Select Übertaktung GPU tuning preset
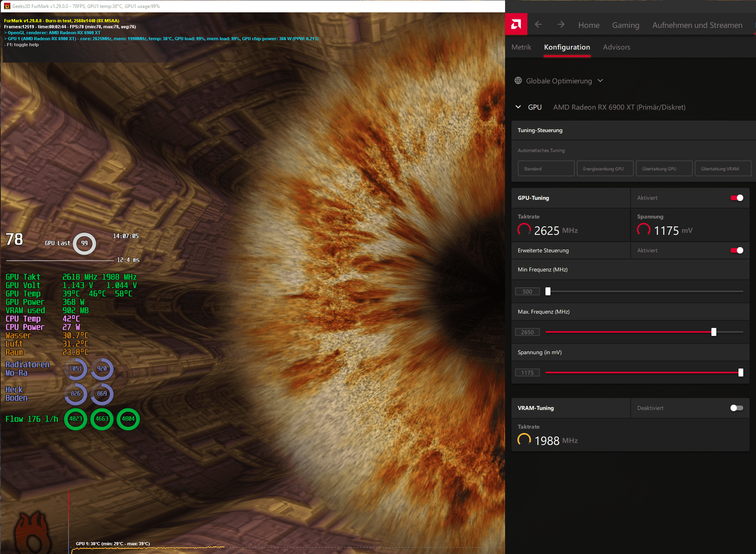The height and width of the screenshot is (554, 756). tap(664, 168)
